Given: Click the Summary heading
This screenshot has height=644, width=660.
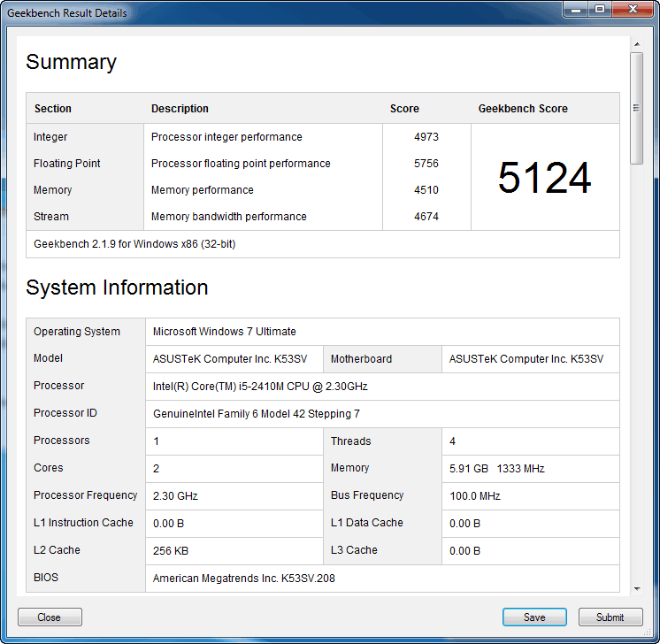Looking at the screenshot, I should pos(71,62).
